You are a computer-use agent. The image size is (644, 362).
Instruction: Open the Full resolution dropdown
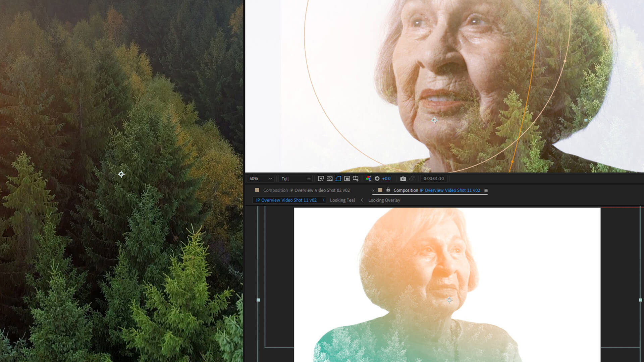[x=295, y=178]
